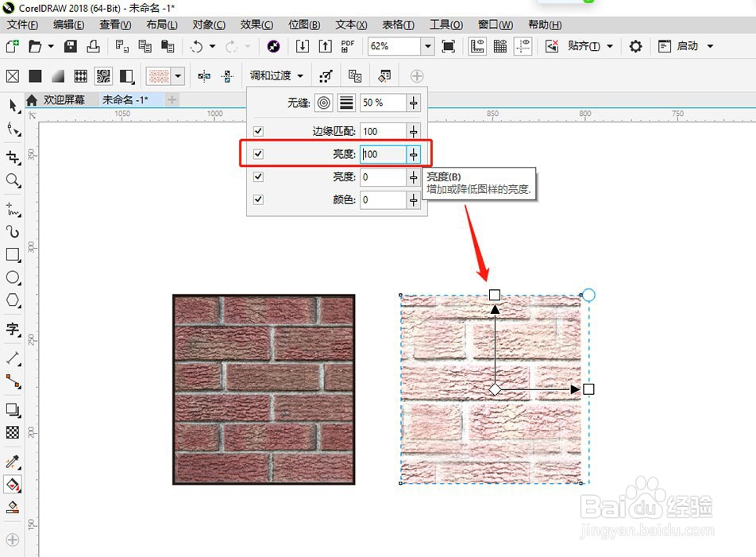Viewport: 756px width, 557px height.
Task: Toggle Show rulers icon
Action: point(476,46)
